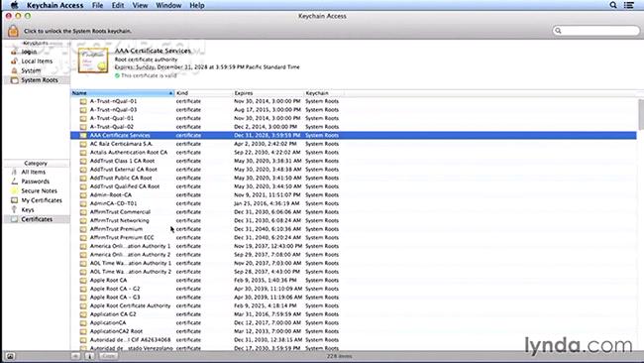Sort list by Name column header
Screen dimensions: 644x363
123,93
